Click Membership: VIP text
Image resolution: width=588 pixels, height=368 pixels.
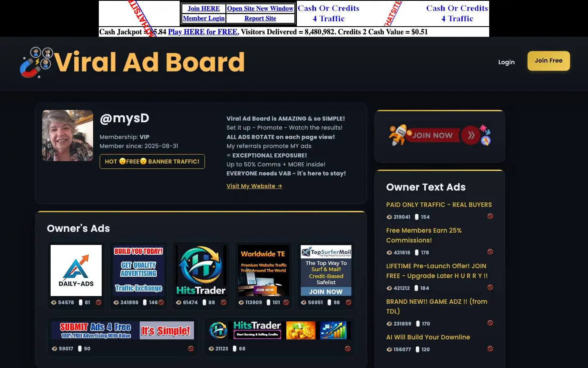pos(125,137)
